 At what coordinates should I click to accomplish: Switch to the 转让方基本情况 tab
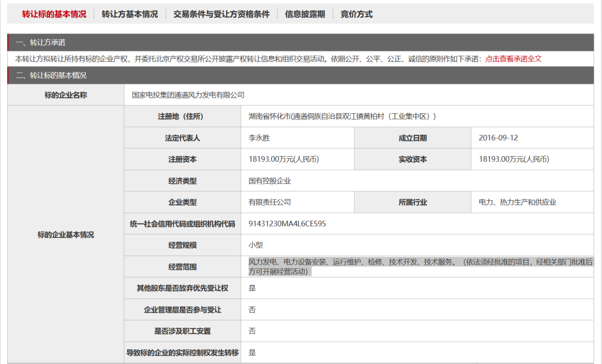[x=130, y=14]
